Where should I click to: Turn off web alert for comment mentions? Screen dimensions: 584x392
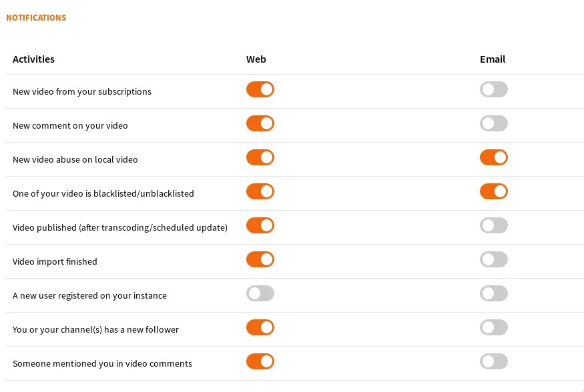[260, 361]
